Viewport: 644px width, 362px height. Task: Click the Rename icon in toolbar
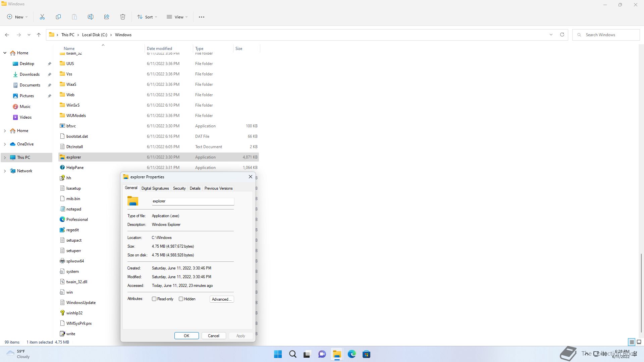[91, 17]
